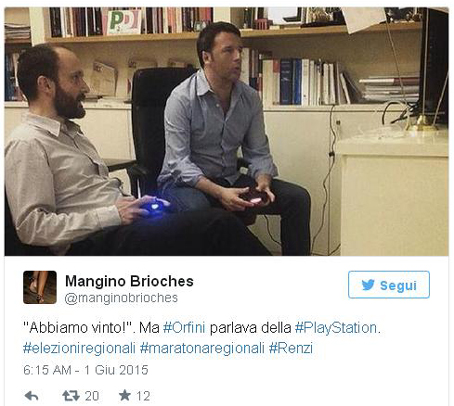Click the Segui follow button
The height and width of the screenshot is (406, 454).
click(x=389, y=285)
